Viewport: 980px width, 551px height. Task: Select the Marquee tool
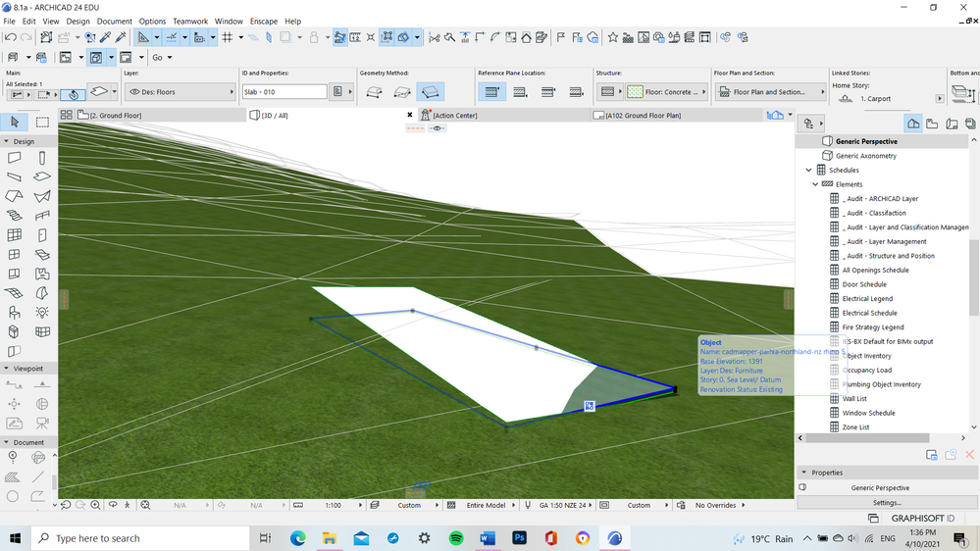click(x=42, y=122)
